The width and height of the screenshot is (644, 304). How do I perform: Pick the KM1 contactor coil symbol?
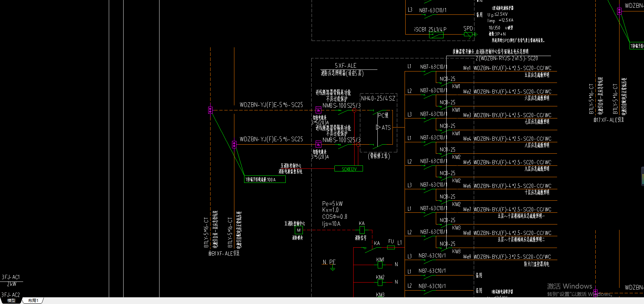[x=380, y=265]
